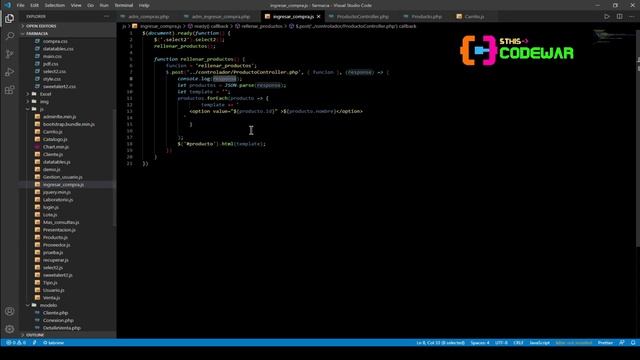Open the Selection menu
640x360 pixels.
(x=54, y=5)
